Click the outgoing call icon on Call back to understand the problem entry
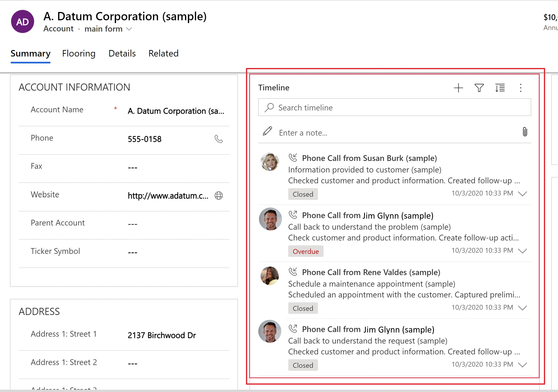The width and height of the screenshot is (558, 392). 293,215
